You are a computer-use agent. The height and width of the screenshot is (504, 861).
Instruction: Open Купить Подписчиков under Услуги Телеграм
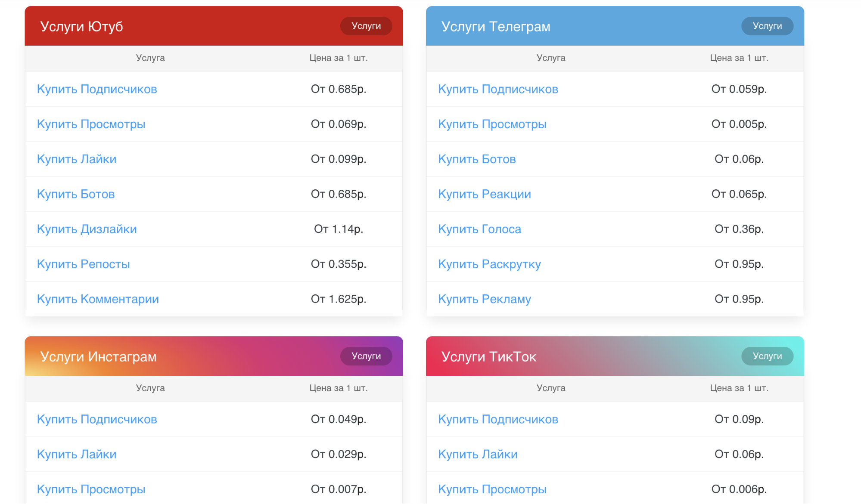click(498, 89)
